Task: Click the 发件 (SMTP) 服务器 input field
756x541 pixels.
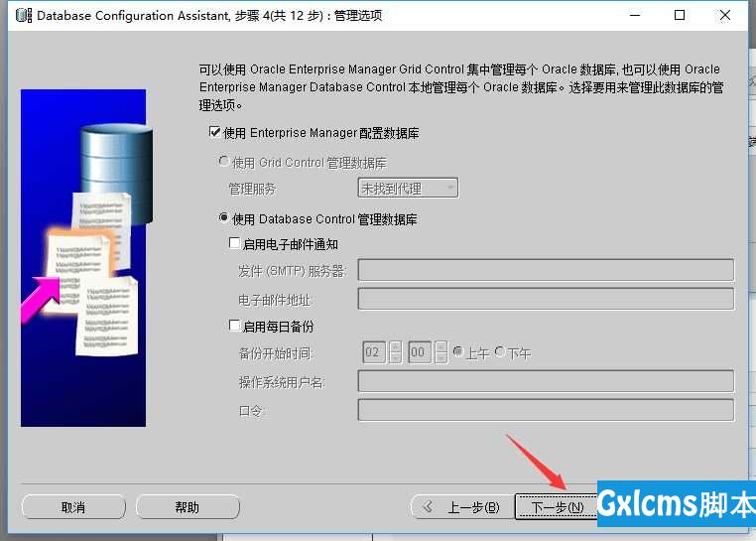Action: (546, 270)
